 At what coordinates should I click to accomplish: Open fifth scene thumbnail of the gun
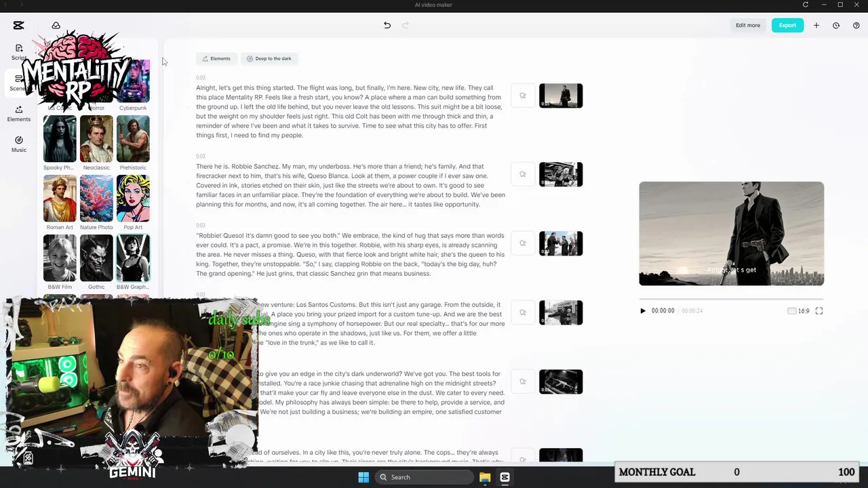(561, 382)
